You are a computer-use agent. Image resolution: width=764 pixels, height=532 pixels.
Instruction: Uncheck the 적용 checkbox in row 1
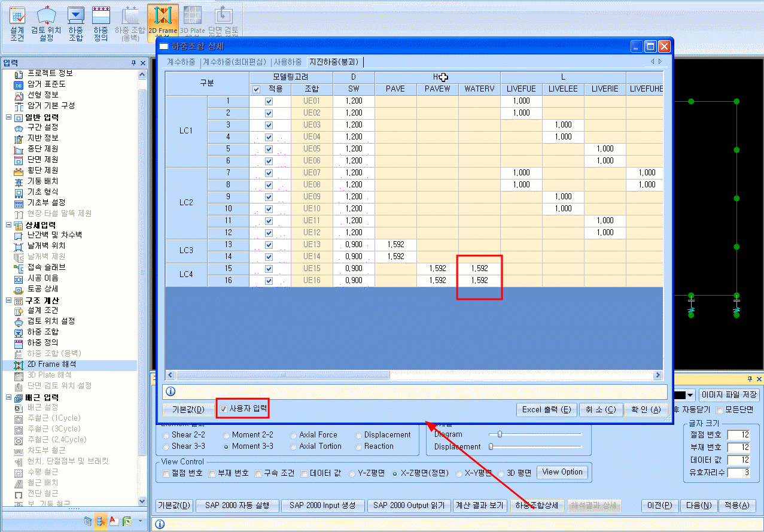click(x=269, y=101)
